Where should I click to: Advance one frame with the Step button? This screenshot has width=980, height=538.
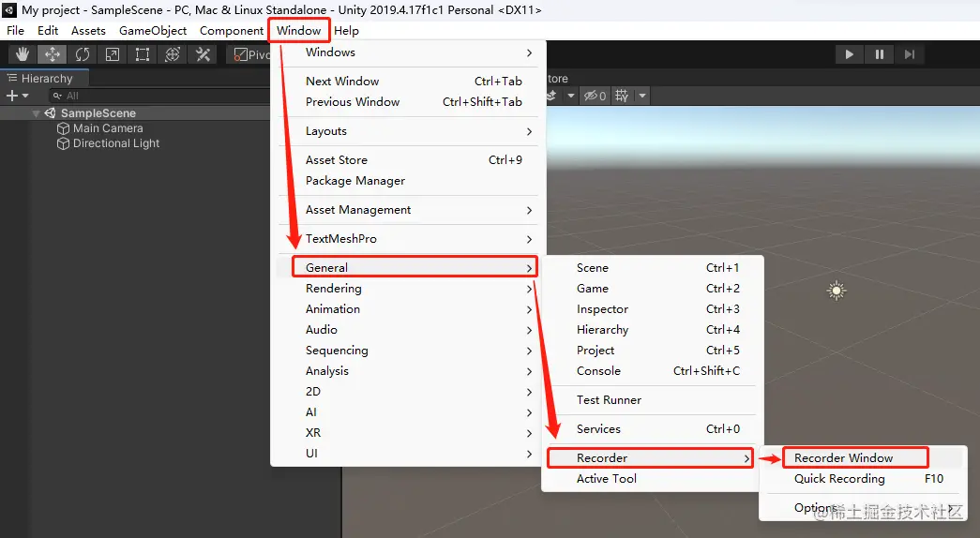tap(909, 54)
